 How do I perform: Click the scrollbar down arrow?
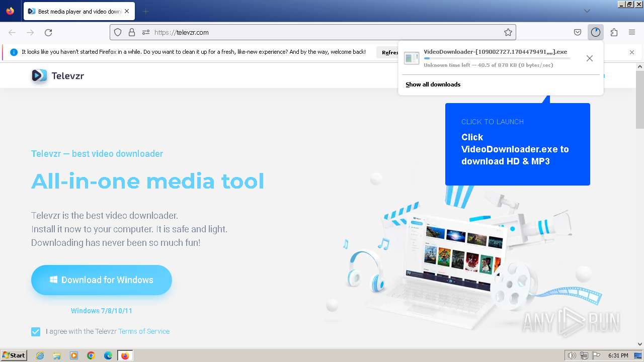tap(640, 344)
